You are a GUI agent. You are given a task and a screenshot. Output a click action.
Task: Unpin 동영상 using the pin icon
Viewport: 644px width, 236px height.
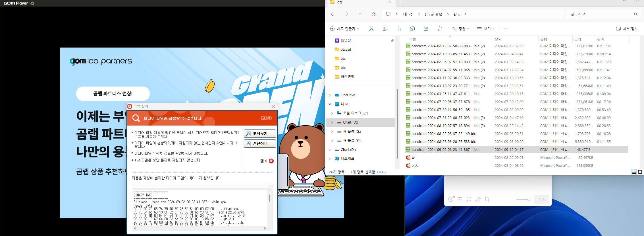[x=392, y=40]
